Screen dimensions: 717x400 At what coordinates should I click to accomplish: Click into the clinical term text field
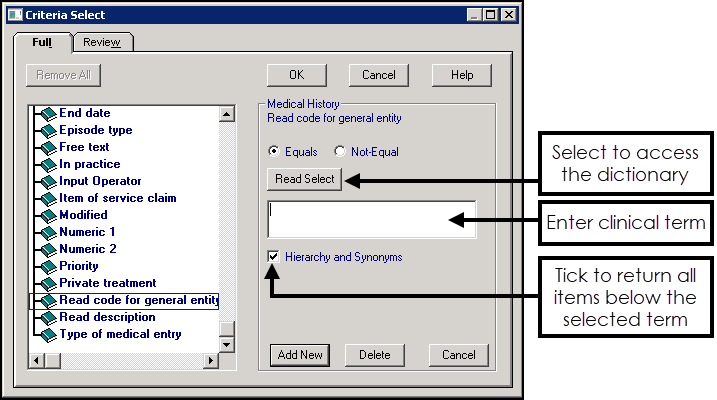click(x=370, y=219)
